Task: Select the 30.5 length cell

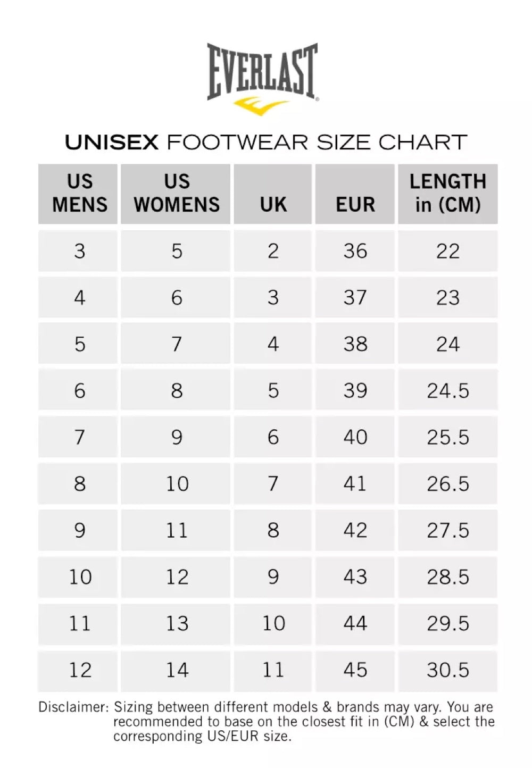Action: 447,670
